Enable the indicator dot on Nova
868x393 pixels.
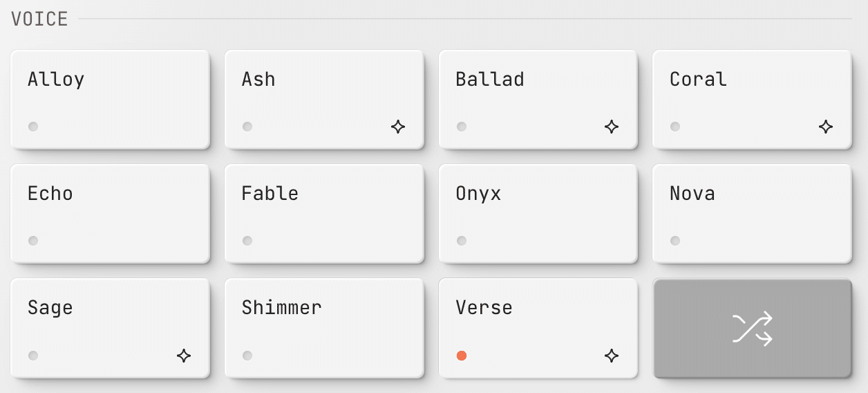pos(675,241)
